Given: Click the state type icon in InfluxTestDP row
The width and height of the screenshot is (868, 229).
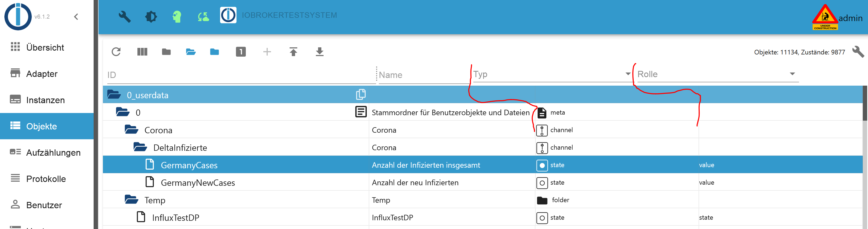Looking at the screenshot, I should click(x=542, y=218).
